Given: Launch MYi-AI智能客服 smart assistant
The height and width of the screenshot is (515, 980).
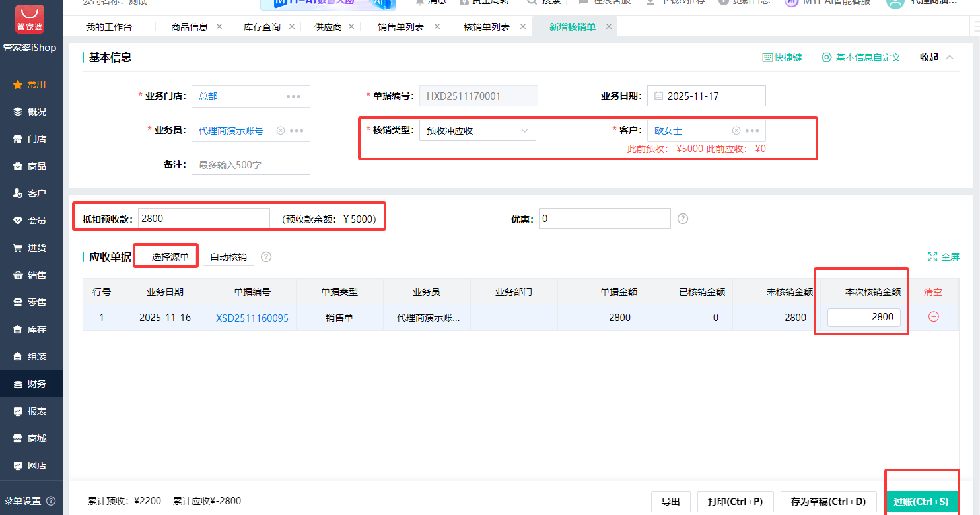Looking at the screenshot, I should 790,3.
